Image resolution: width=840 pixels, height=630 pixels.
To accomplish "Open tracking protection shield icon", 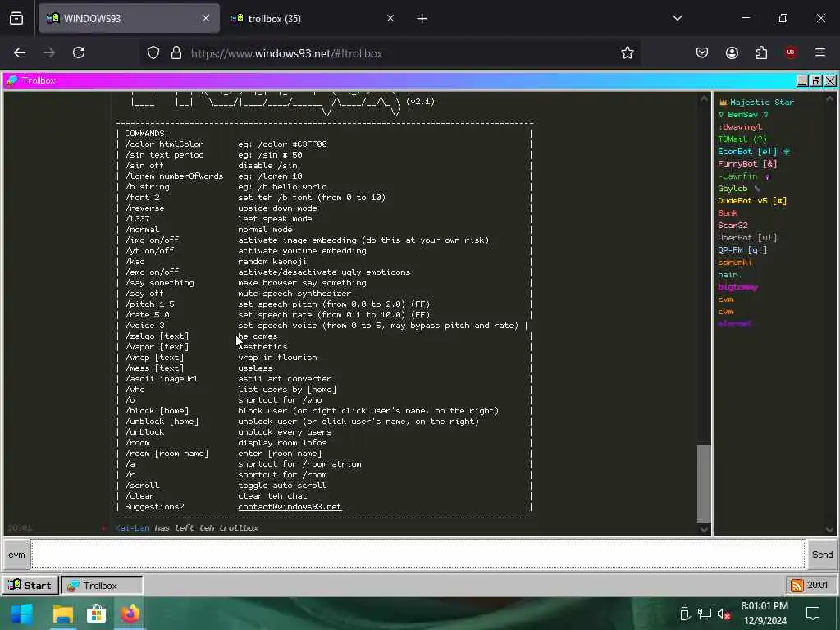I will 153,53.
